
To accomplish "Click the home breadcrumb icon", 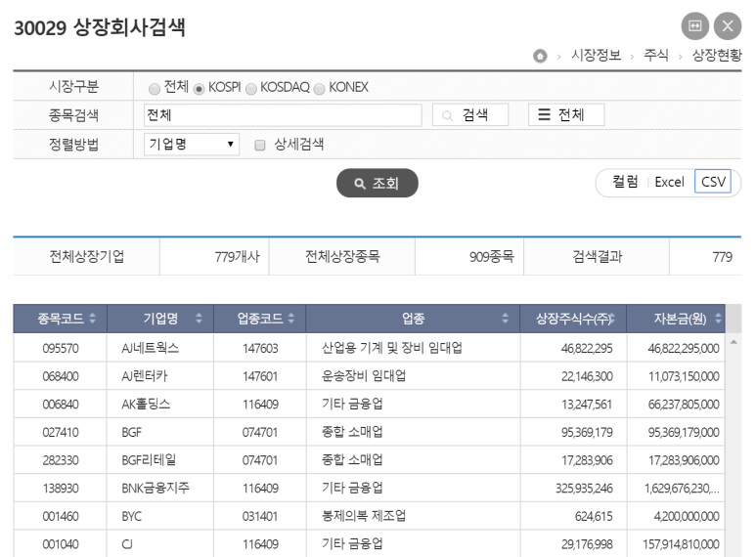I will (540, 56).
